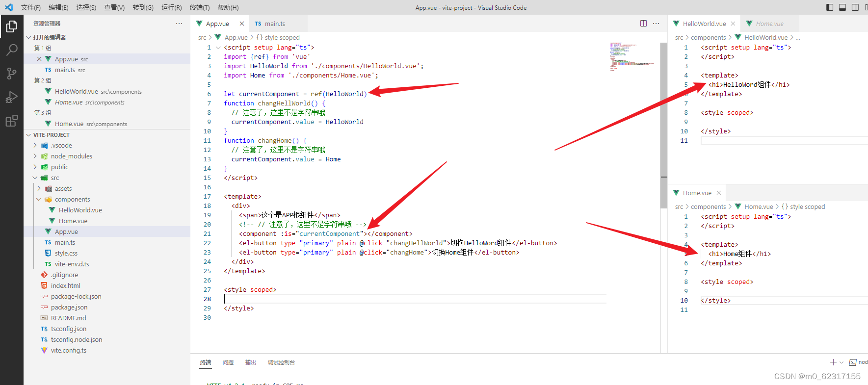Click the code minimap preview in App.vue
The image size is (868, 385).
click(632, 57)
